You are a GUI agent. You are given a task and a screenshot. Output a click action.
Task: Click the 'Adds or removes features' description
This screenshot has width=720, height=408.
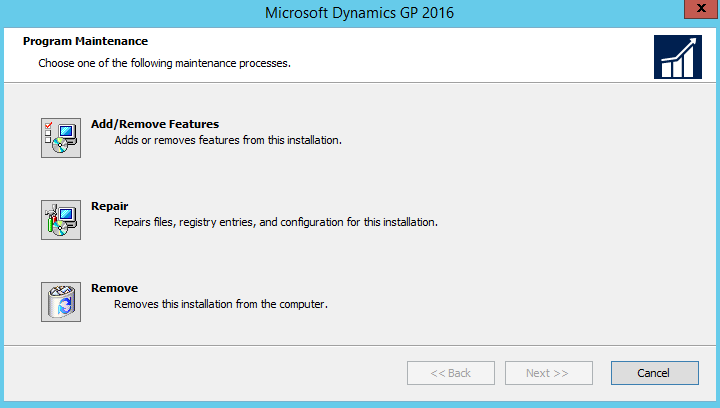click(x=228, y=140)
